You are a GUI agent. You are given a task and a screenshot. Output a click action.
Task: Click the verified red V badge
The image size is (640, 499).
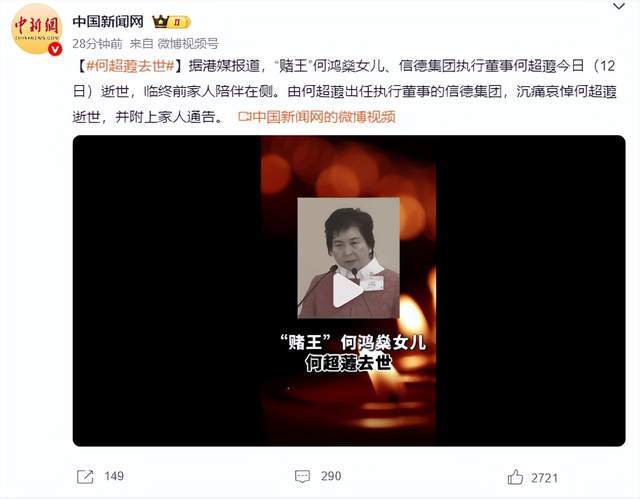click(56, 49)
